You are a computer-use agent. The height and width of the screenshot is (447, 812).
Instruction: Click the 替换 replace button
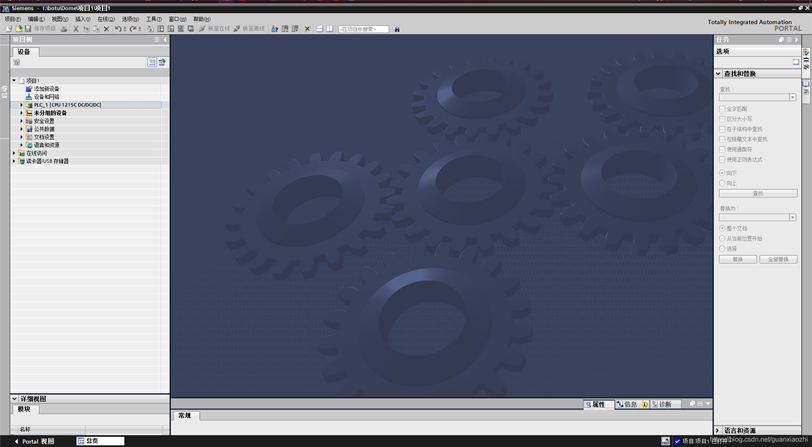tap(738, 259)
